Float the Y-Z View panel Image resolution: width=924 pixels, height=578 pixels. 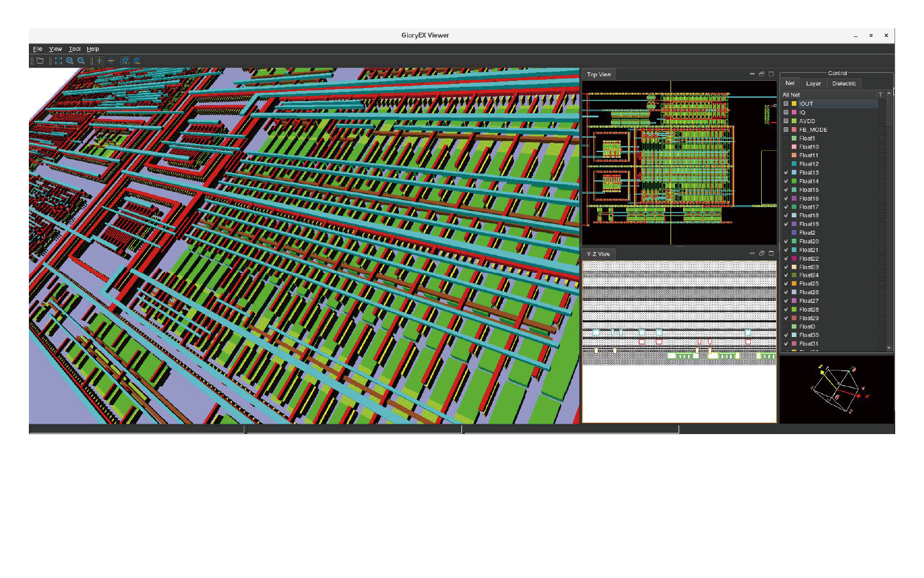coord(761,253)
